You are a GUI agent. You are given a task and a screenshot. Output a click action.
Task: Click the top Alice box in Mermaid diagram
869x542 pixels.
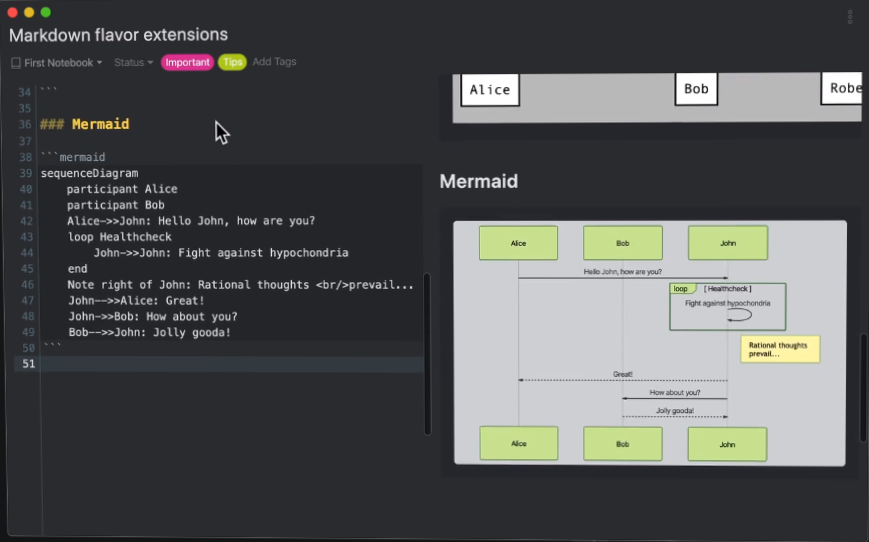pos(518,243)
